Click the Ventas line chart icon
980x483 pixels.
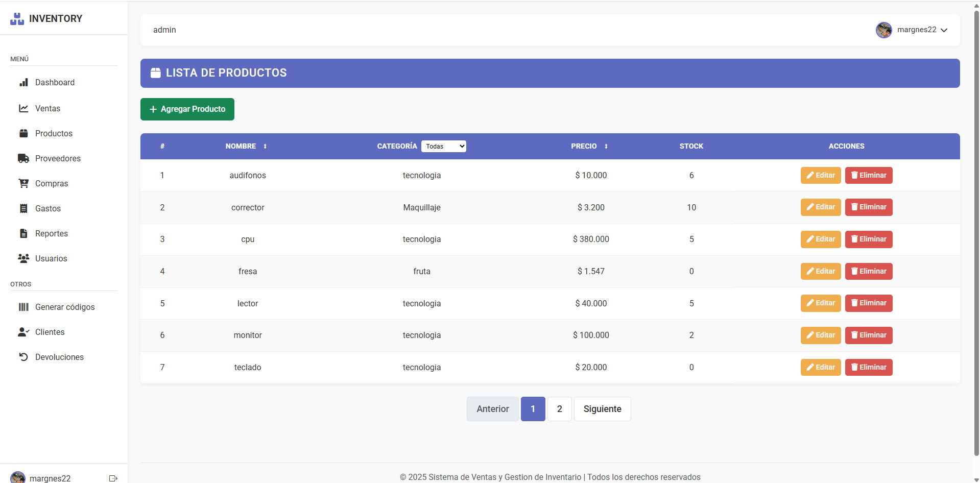click(23, 108)
